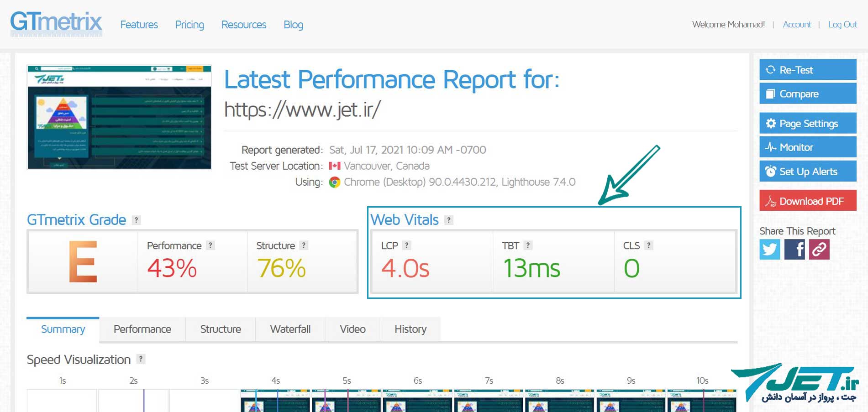This screenshot has height=412, width=868.
Task: Open the website screenshot thumbnail
Action: [x=119, y=117]
